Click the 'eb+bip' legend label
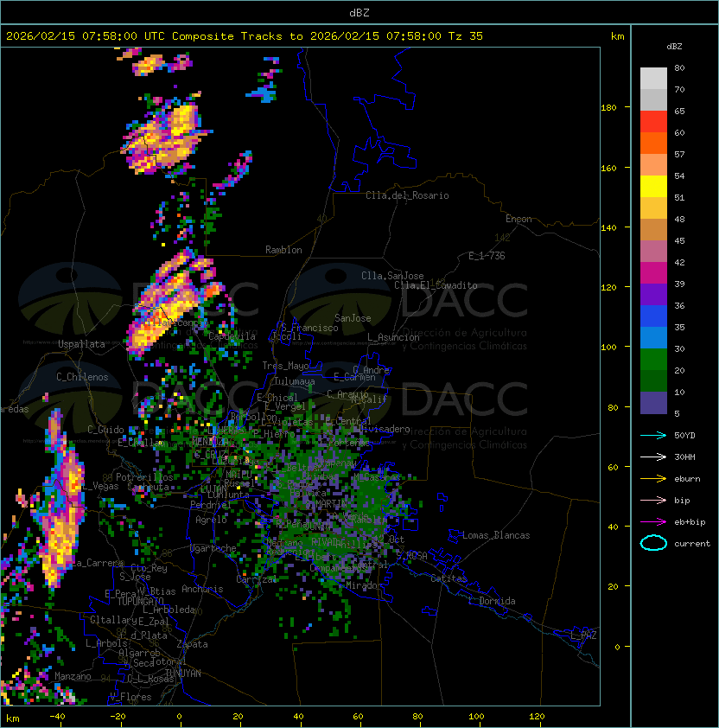This screenshot has width=719, height=728. pyautogui.click(x=690, y=522)
